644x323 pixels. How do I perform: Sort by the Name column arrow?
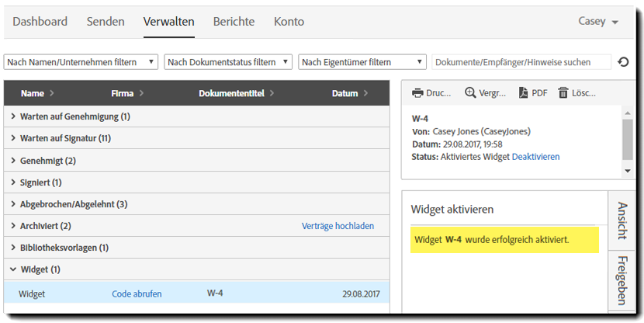point(52,94)
